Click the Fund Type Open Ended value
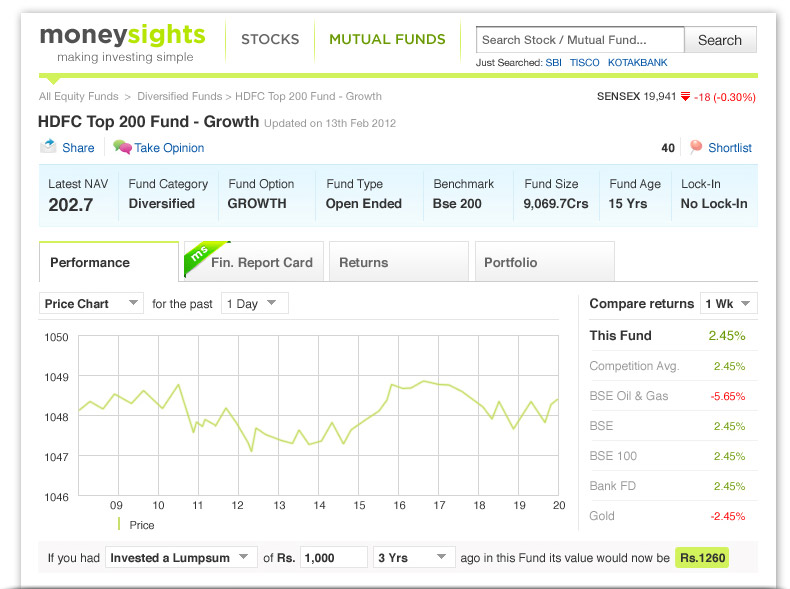This screenshot has width=790, height=589. (x=364, y=204)
